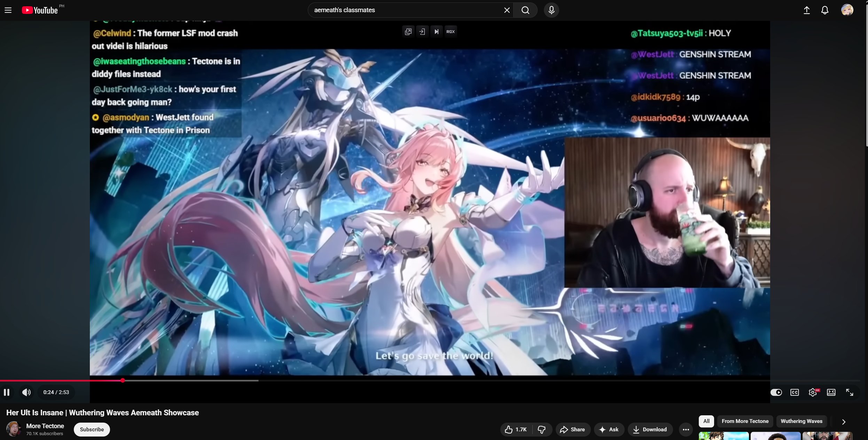This screenshot has height=440, width=868.
Task: Subscribe to More Tectone channel
Action: pyautogui.click(x=92, y=430)
